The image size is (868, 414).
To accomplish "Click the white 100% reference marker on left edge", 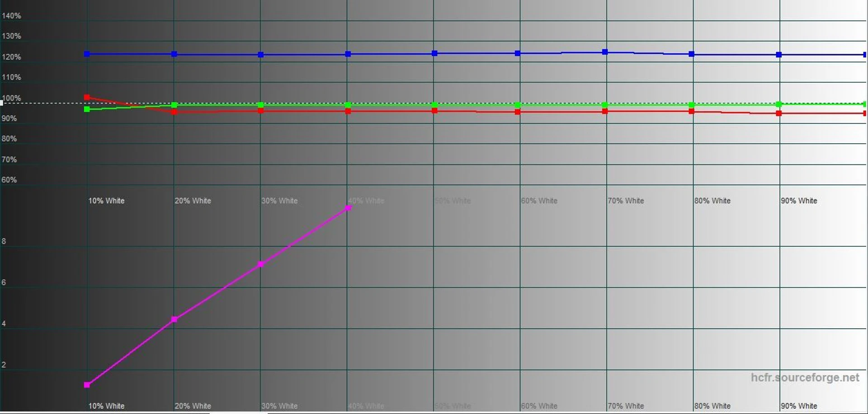I will tap(2, 103).
